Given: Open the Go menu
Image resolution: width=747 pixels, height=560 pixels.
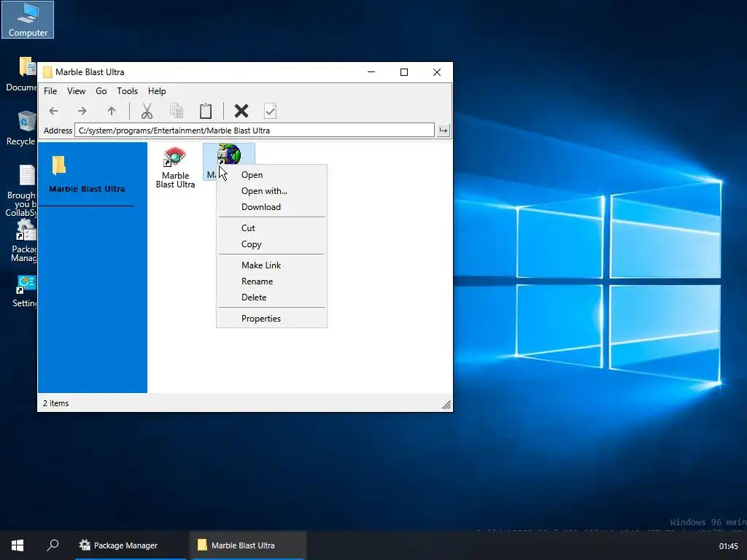Looking at the screenshot, I should point(101,91).
